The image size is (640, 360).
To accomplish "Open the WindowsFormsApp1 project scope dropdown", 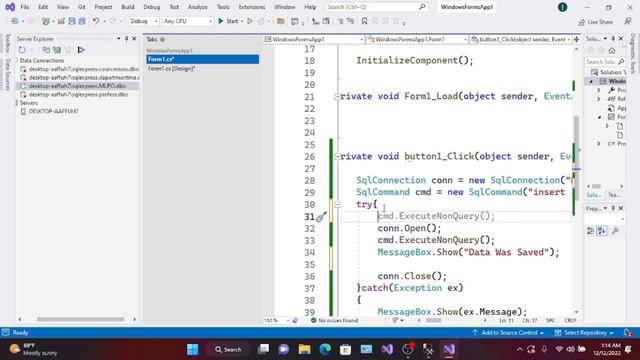I will coord(314,39).
